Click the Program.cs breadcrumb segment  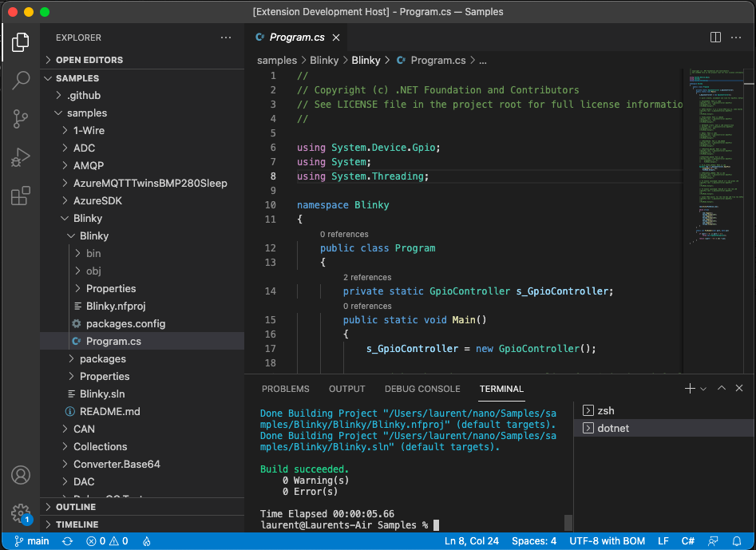point(437,60)
